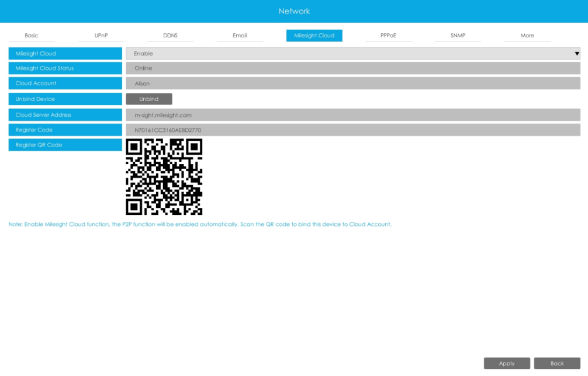Click the note about enabling Milesight Cloud
588x376 pixels.
click(x=200, y=224)
